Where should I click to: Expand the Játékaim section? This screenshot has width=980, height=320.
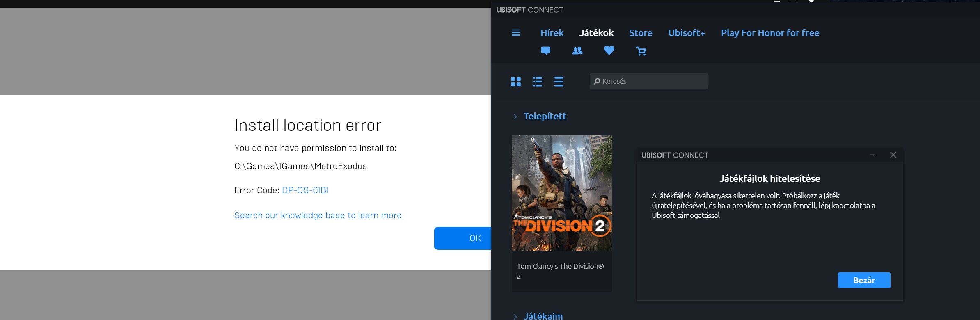[538, 315]
